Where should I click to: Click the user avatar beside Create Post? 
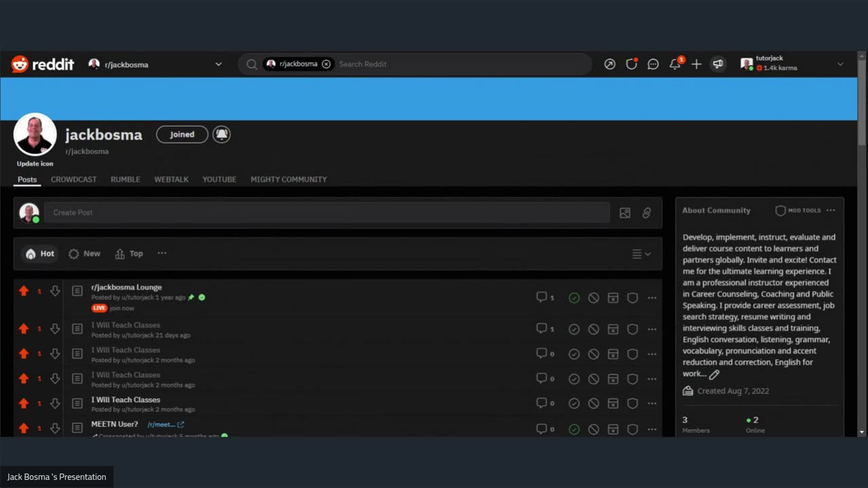29,213
